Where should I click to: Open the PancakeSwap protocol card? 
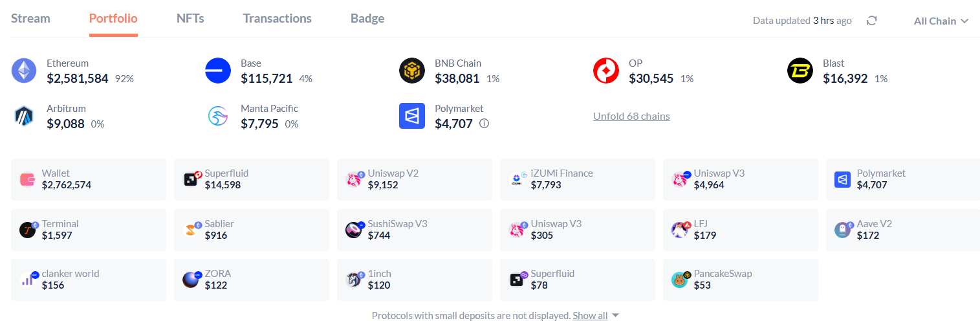pos(740,280)
